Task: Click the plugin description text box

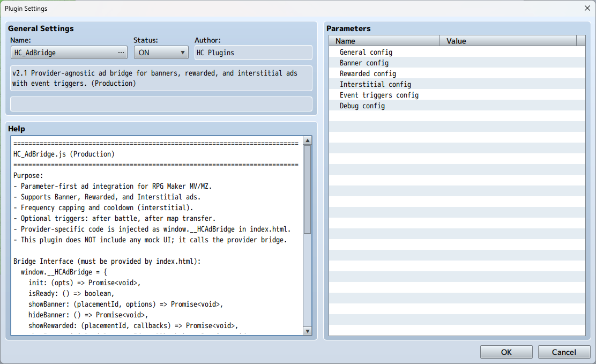Action: (x=161, y=78)
